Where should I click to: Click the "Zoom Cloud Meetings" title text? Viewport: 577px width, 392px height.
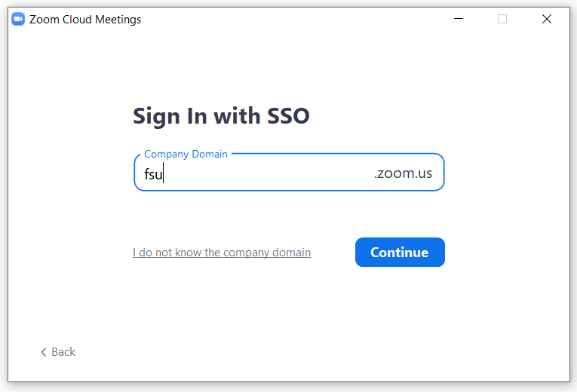click(x=85, y=20)
